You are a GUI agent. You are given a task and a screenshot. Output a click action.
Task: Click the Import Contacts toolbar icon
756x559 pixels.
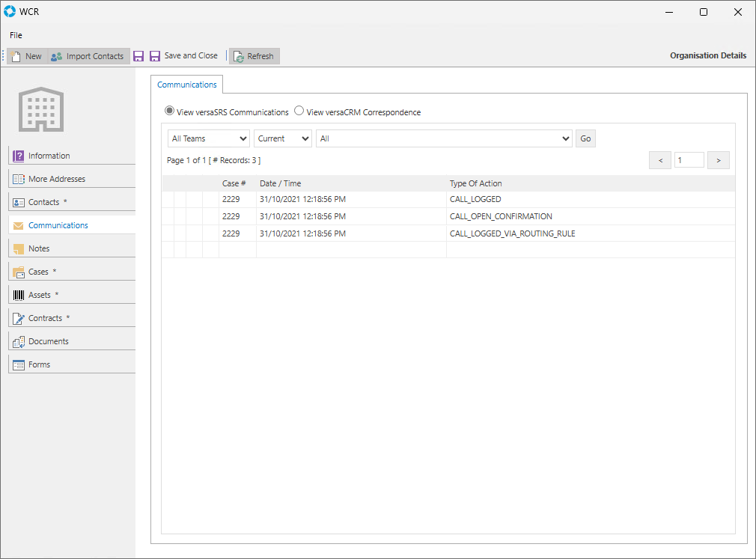point(57,56)
